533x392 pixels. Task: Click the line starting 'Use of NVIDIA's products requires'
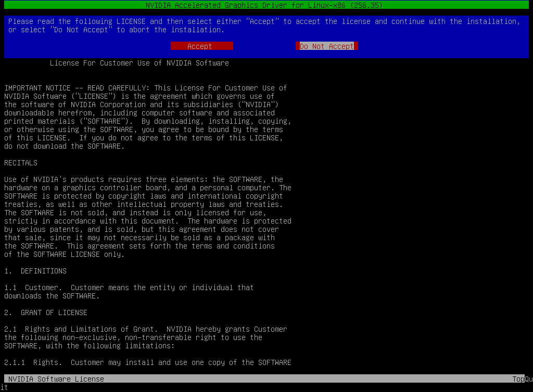coord(144,179)
